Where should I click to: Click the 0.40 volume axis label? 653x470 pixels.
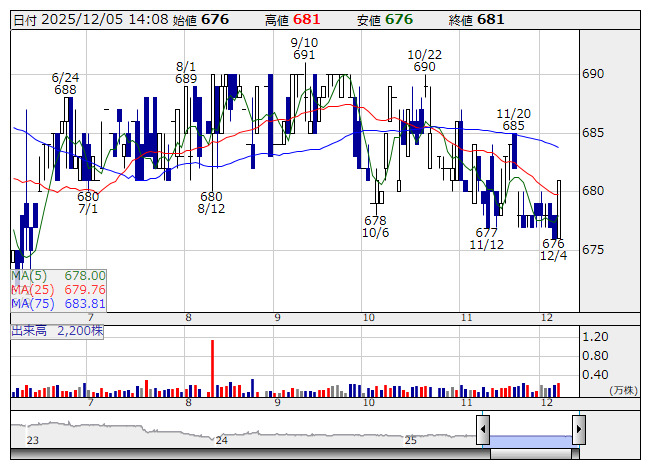[595, 375]
